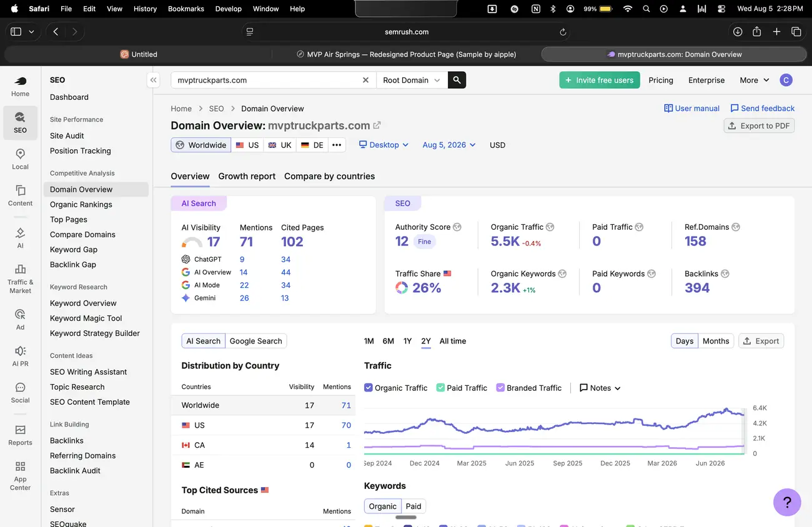Switch to Google Search toggle
Screen dimensions: 812x527
coord(256,341)
